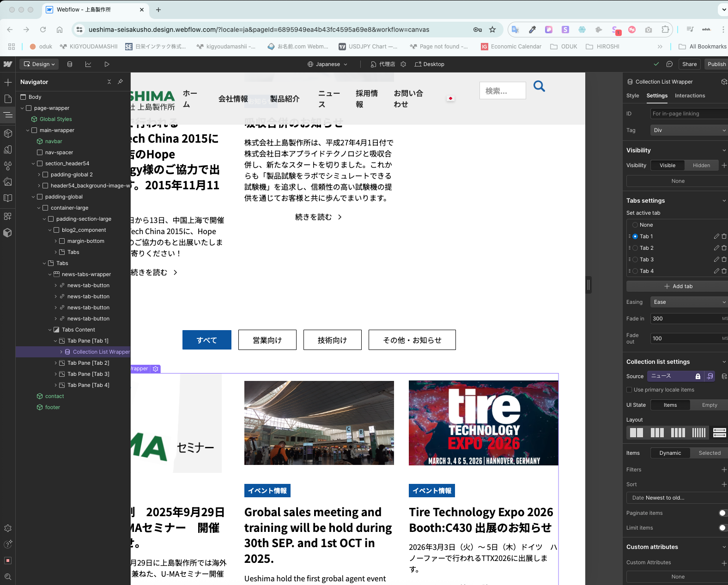Image resolution: width=728 pixels, height=585 pixels.
Task: Set visibility to Hidden
Action: (701, 165)
